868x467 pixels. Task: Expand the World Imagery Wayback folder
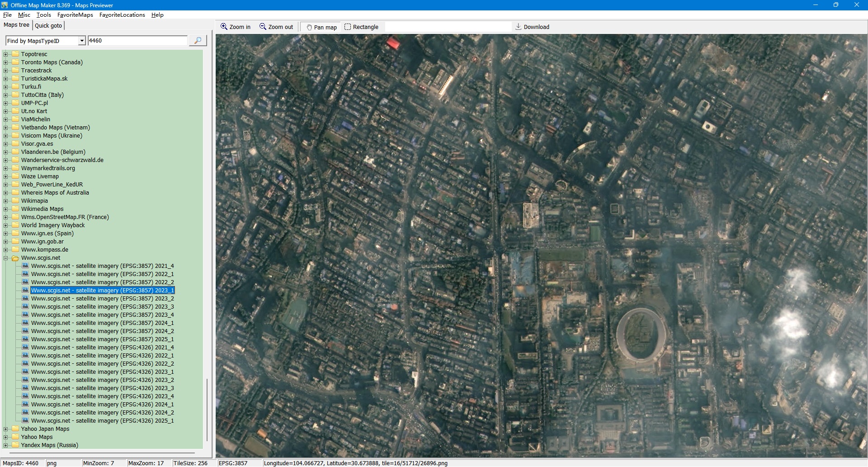(x=6, y=225)
